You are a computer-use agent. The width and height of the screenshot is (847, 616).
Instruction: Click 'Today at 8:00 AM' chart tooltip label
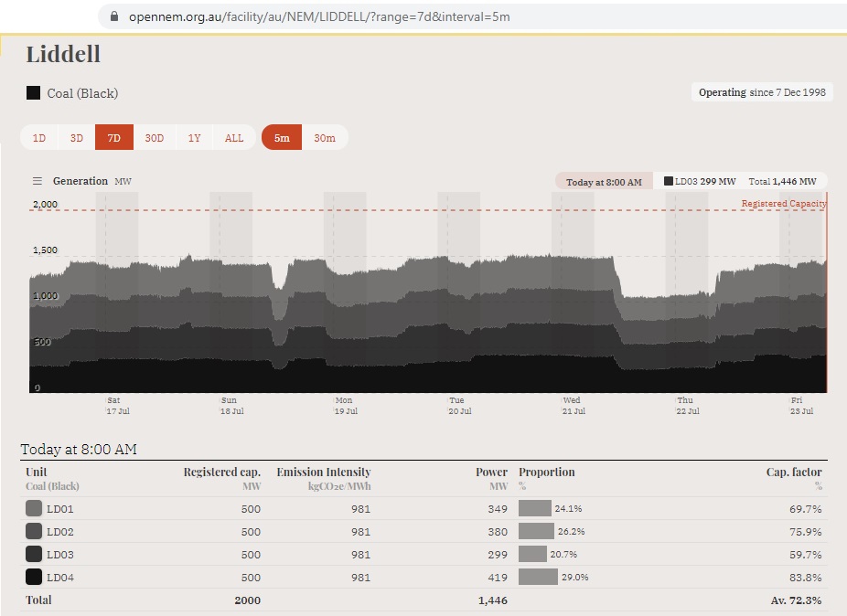tap(604, 182)
